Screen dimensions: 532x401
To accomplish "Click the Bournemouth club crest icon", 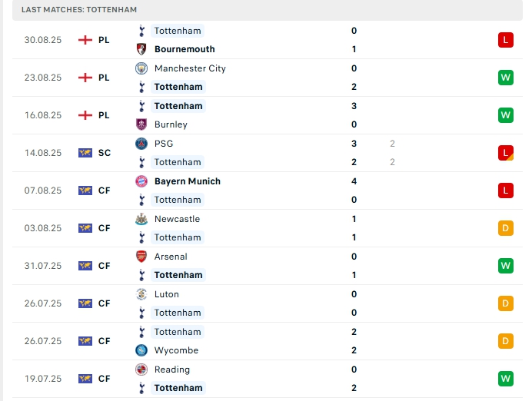I will (x=141, y=49).
